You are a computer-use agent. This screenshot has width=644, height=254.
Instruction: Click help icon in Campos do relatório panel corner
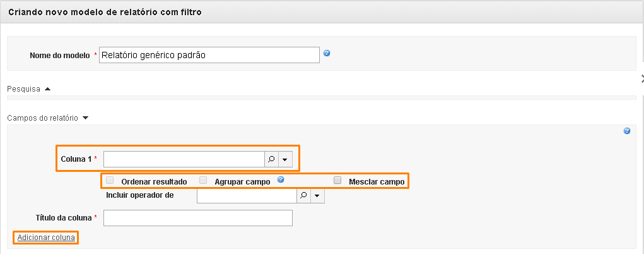pyautogui.click(x=626, y=131)
